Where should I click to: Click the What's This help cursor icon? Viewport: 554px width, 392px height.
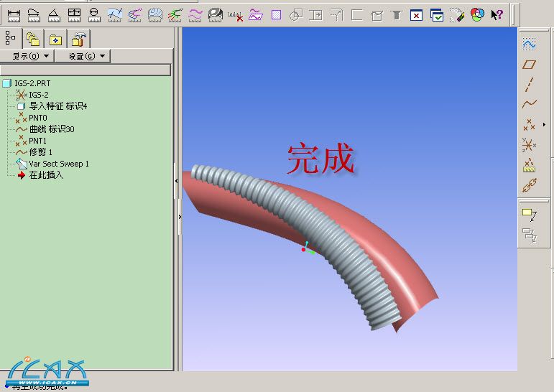pyautogui.click(x=497, y=14)
